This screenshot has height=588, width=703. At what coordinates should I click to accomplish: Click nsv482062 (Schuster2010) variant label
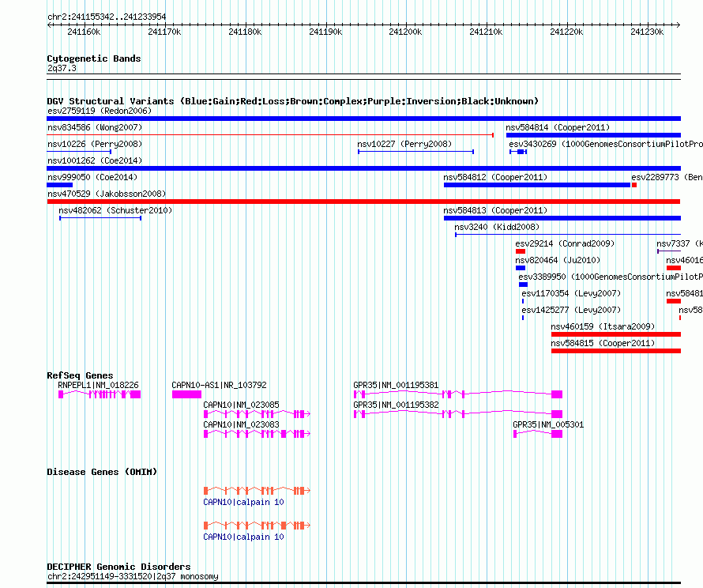coord(115,210)
